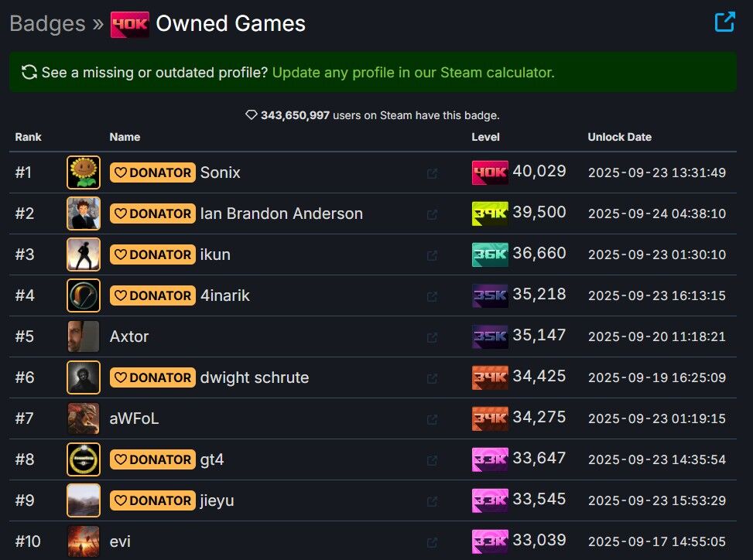
Task: Click dwight schrute's profile name
Action: [254, 377]
